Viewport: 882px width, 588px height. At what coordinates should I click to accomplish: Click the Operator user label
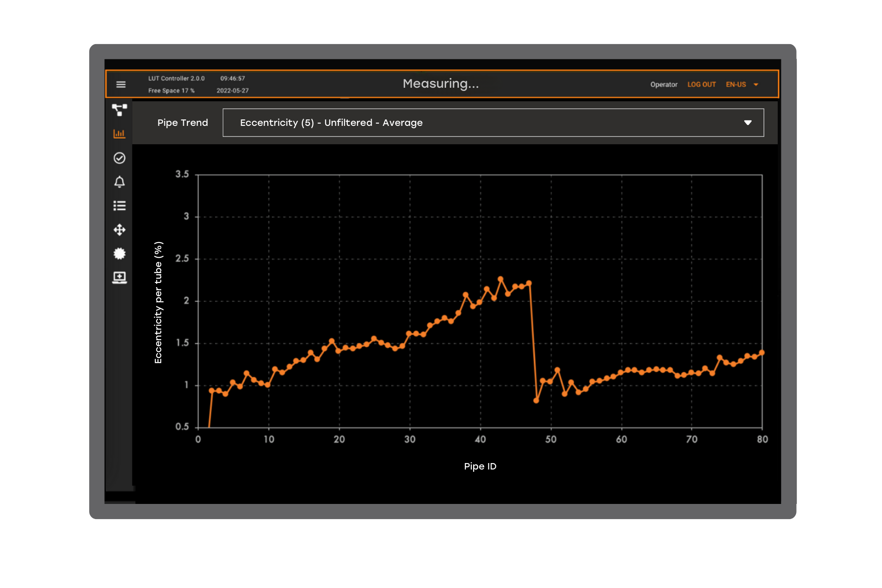[663, 85]
